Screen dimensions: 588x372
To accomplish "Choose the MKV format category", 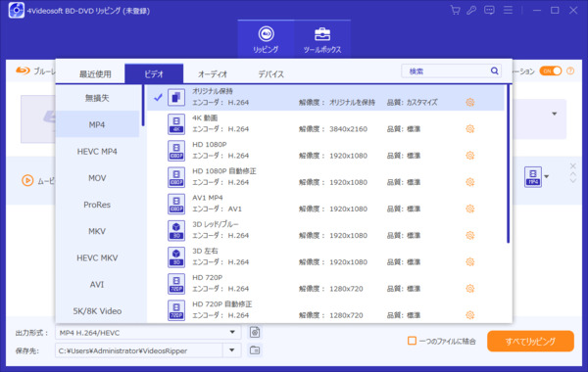I will [x=97, y=231].
